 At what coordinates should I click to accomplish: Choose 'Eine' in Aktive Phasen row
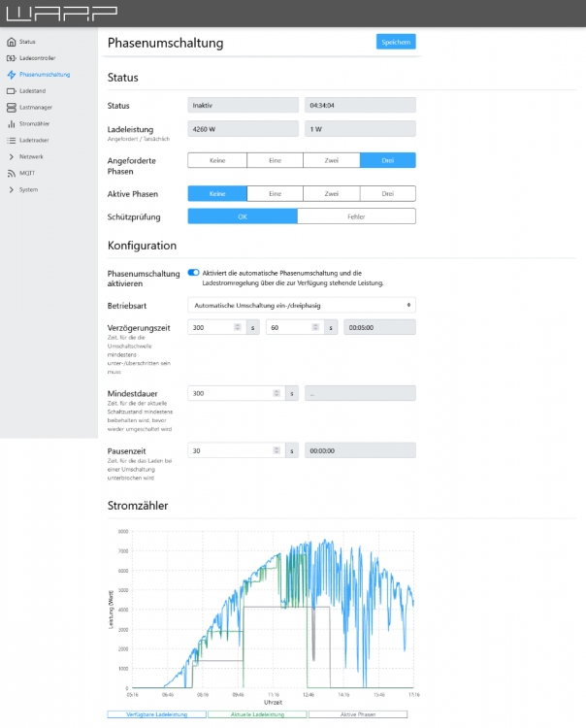[275, 193]
